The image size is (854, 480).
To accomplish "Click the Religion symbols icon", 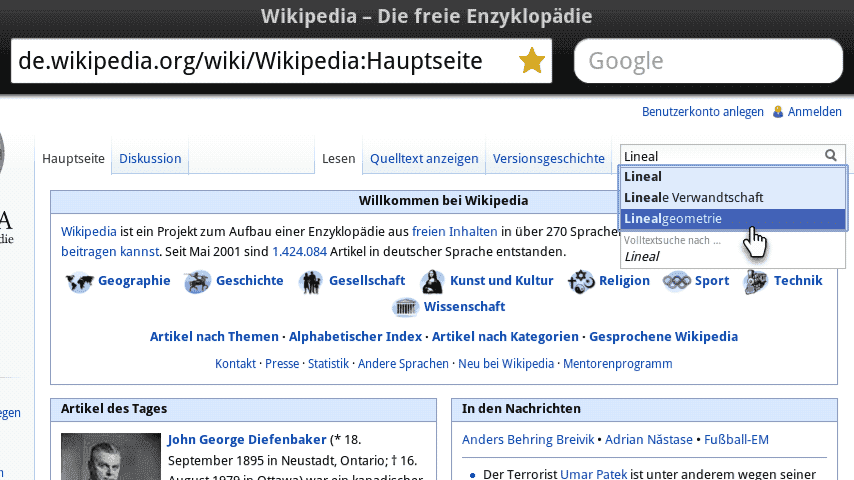I will (581, 282).
